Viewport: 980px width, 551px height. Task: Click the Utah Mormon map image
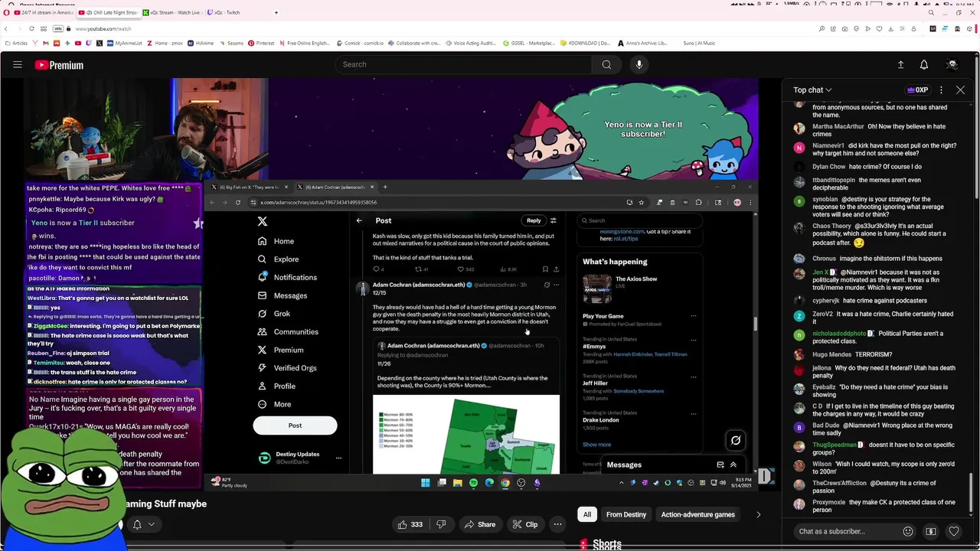(466, 434)
